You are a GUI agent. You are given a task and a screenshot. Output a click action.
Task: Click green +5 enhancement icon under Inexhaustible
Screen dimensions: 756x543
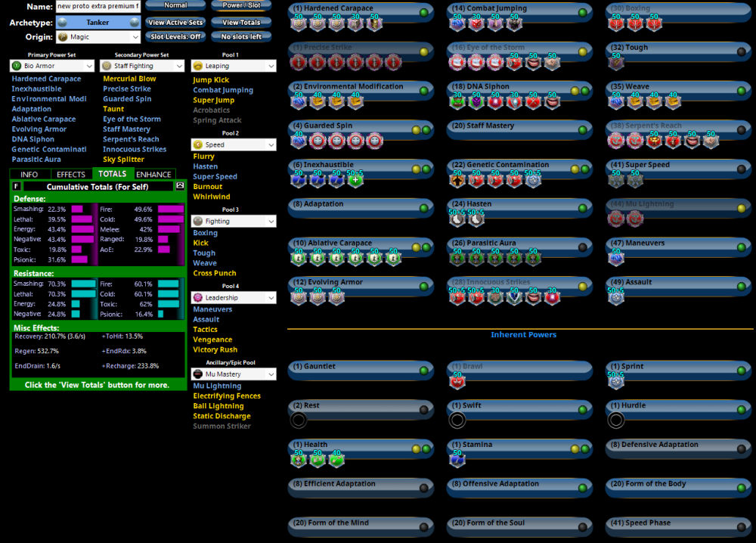pyautogui.click(x=355, y=181)
